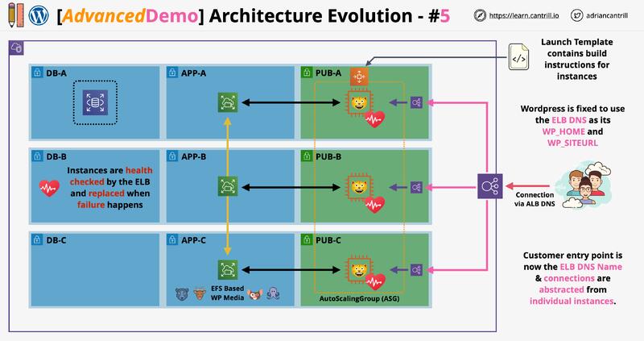Viewport: 644px width, 341px height.
Task: Select the EFS mount target in APP-A
Action: tap(228, 102)
